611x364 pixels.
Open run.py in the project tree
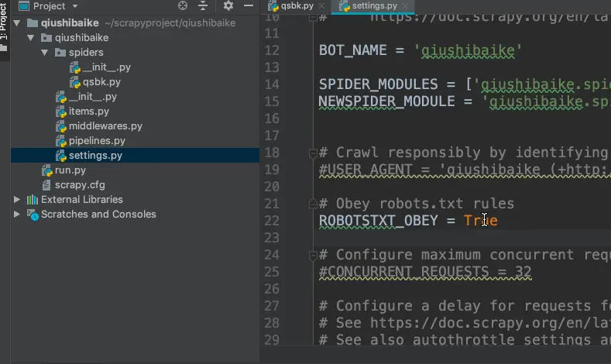pos(70,170)
